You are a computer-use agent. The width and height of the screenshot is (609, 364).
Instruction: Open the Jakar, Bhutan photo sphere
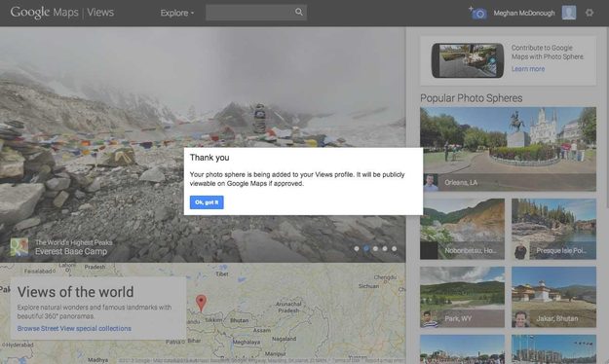553,297
